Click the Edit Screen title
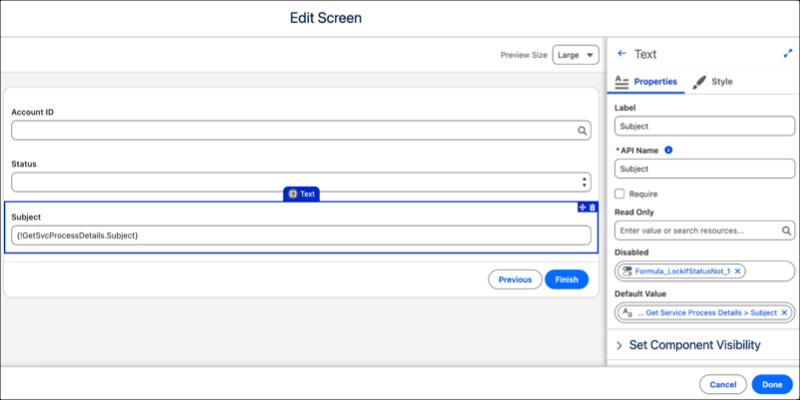Screen dimensions: 800x400 coord(326,18)
